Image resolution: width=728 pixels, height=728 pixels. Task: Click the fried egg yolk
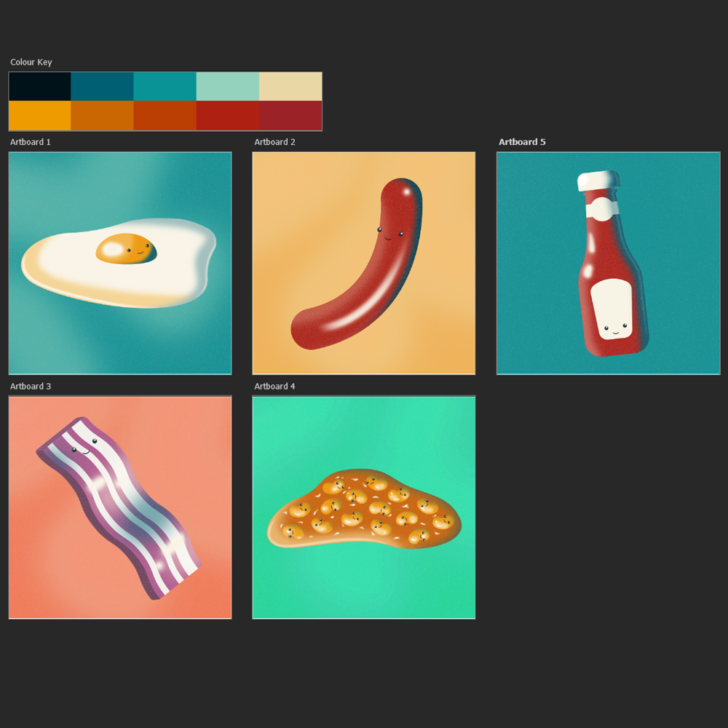tap(126, 249)
